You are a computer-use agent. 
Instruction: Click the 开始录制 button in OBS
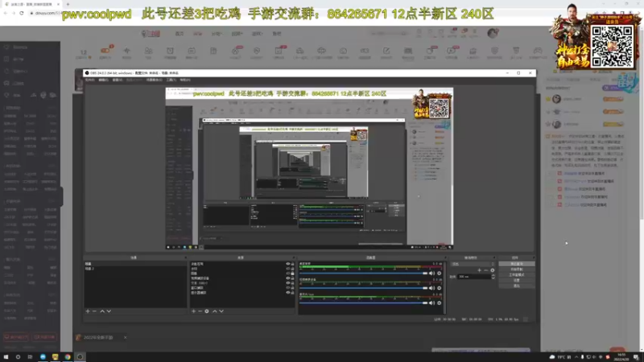[517, 269]
